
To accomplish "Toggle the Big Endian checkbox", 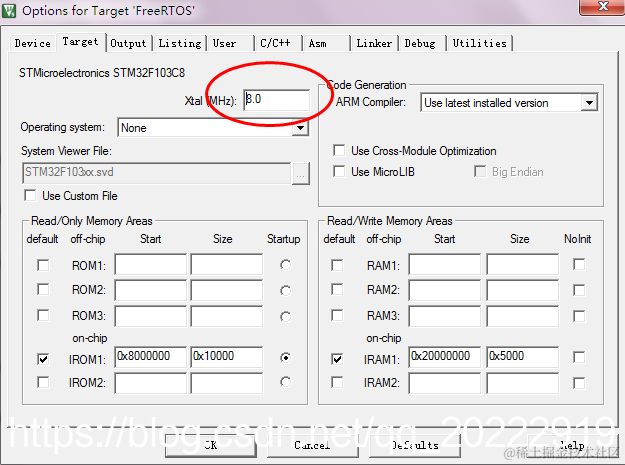I will 480,172.
